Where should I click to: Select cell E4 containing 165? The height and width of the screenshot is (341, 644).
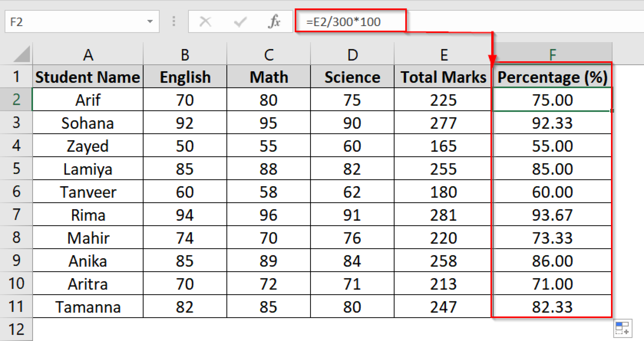tap(443, 145)
